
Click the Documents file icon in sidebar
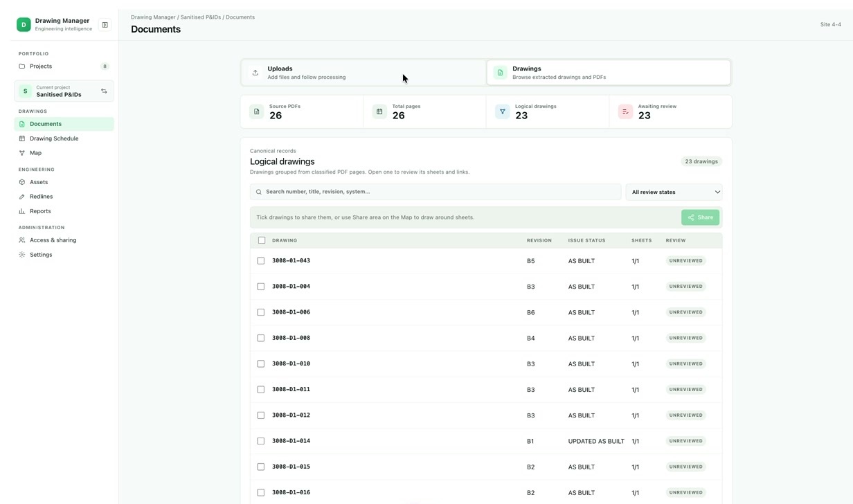[22, 124]
